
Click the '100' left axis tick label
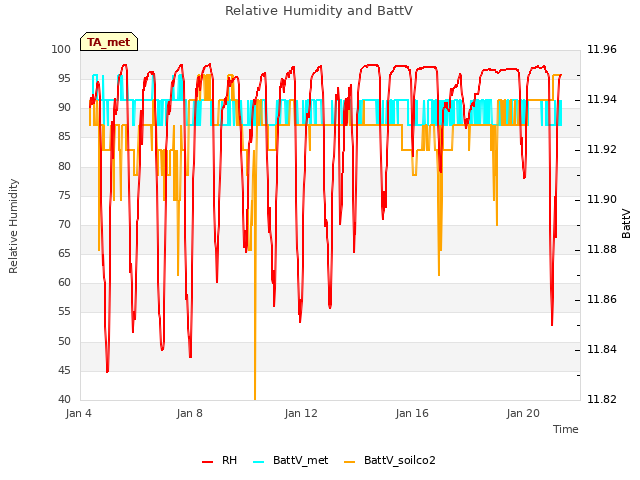click(x=61, y=49)
